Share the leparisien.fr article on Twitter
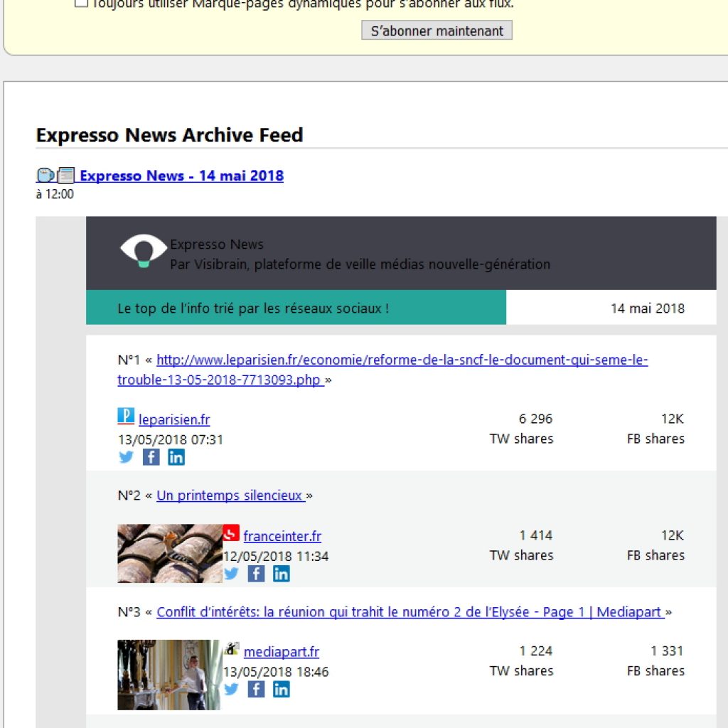 126,457
